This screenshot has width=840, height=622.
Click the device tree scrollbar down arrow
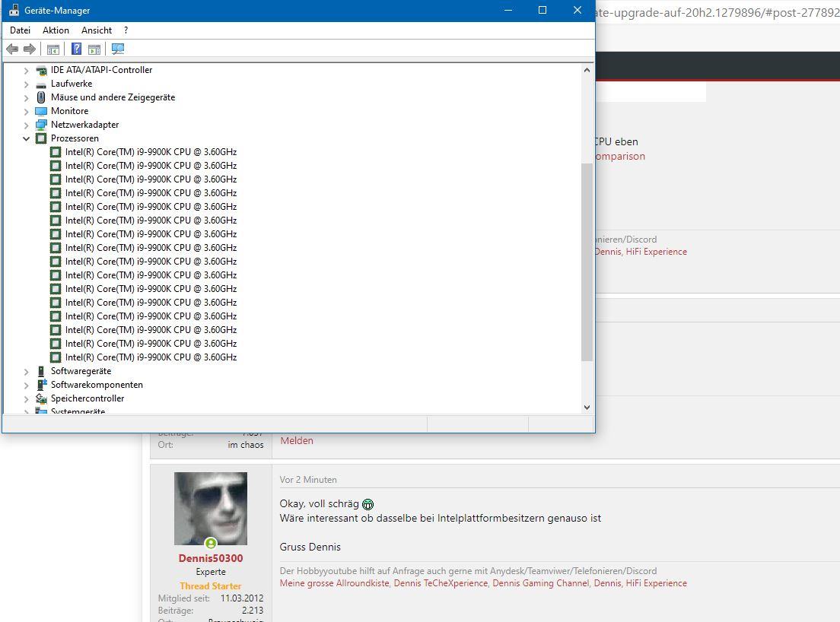tap(587, 408)
